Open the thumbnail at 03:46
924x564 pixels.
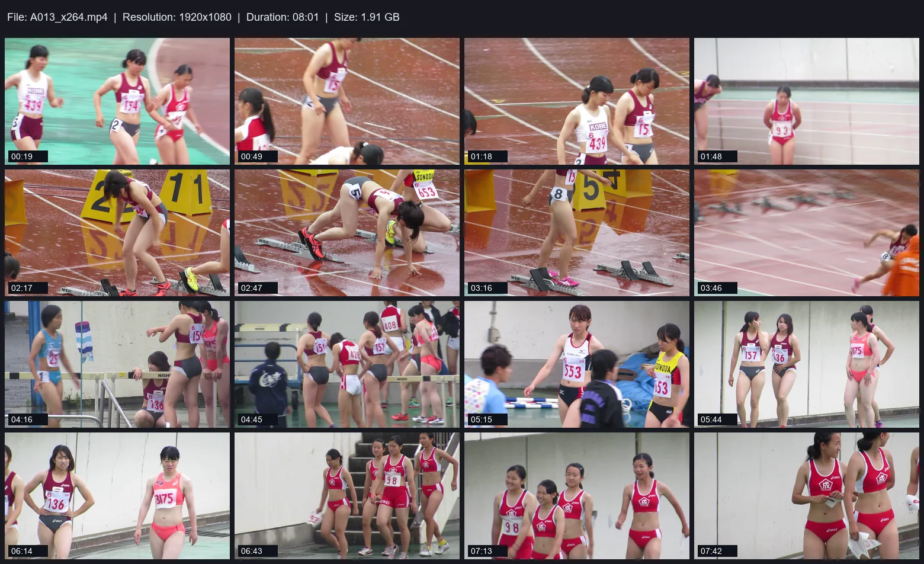click(807, 233)
